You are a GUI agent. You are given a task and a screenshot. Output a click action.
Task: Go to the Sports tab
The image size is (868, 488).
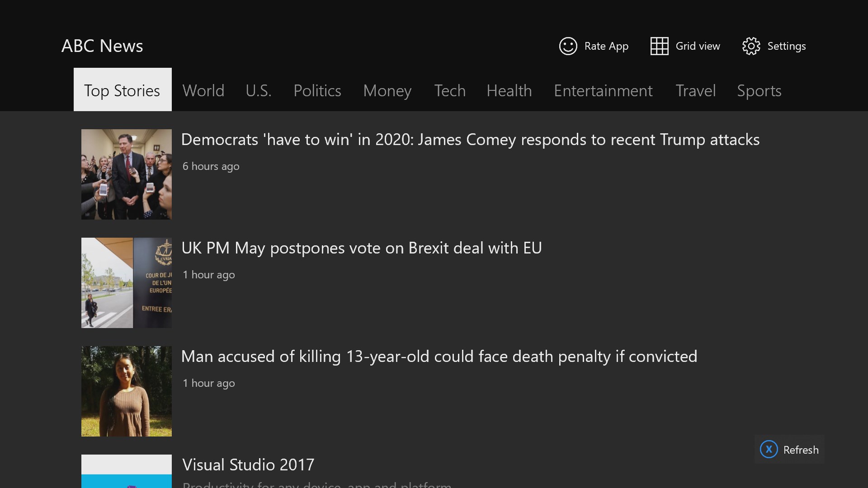click(759, 90)
